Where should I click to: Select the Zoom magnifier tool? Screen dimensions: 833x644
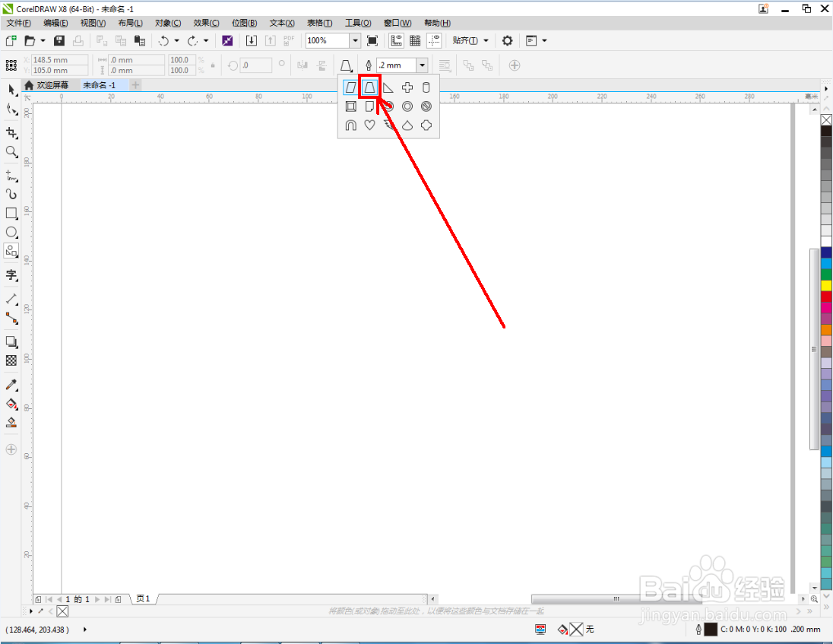pyautogui.click(x=11, y=152)
